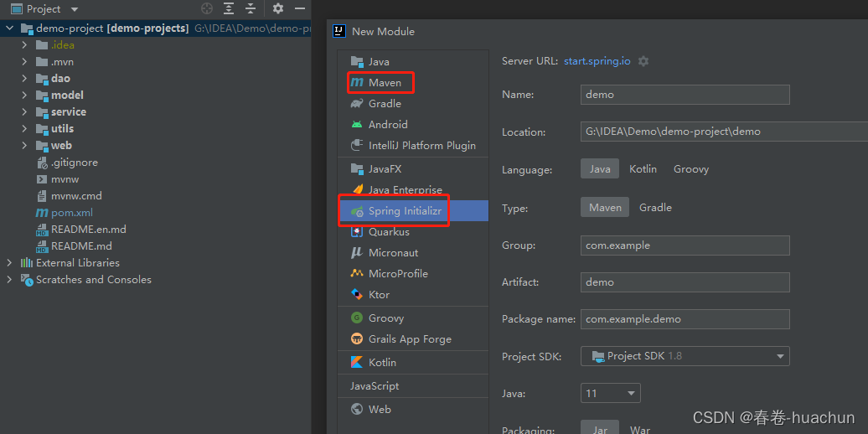Viewport: 868px width, 434px height.
Task: Open the Project SDK dropdown
Action: (x=685, y=356)
